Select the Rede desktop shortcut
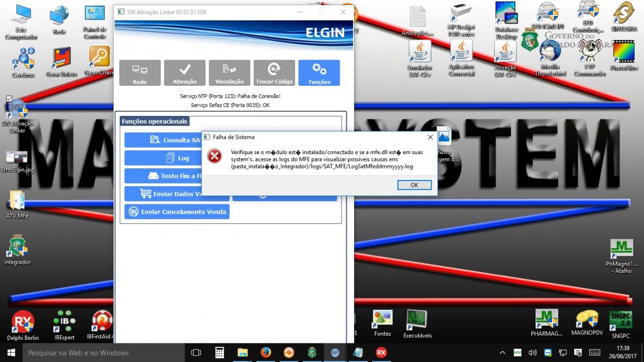644x362 pixels. point(59,21)
